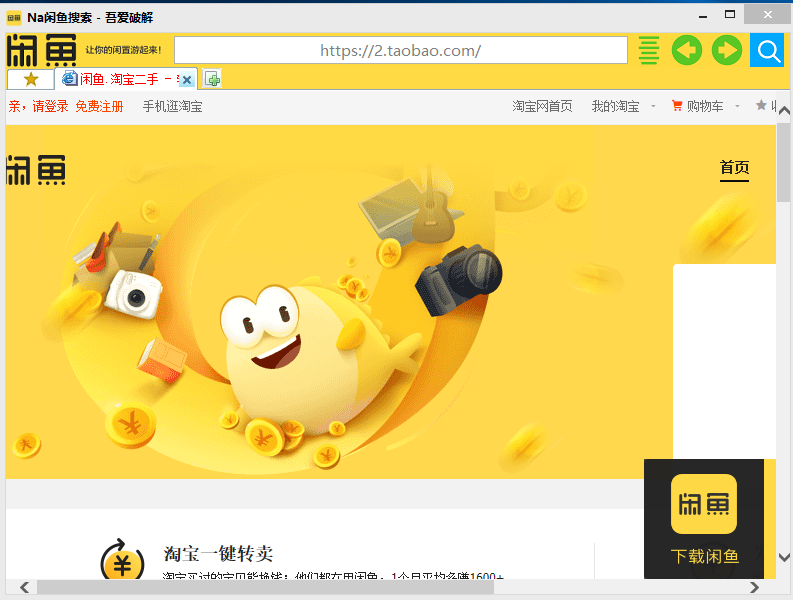Click the 闲鱼 logo on the banner
The height and width of the screenshot is (600, 793).
point(36,170)
